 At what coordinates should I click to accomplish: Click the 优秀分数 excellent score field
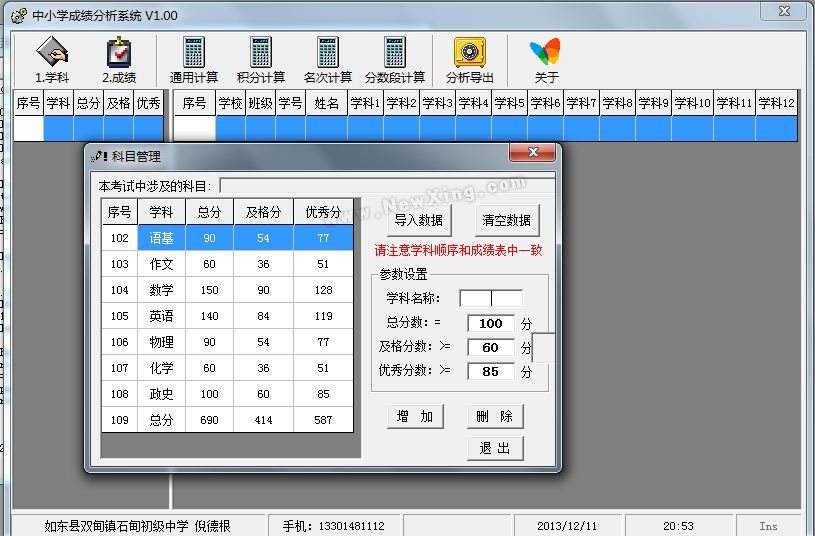click(x=490, y=371)
